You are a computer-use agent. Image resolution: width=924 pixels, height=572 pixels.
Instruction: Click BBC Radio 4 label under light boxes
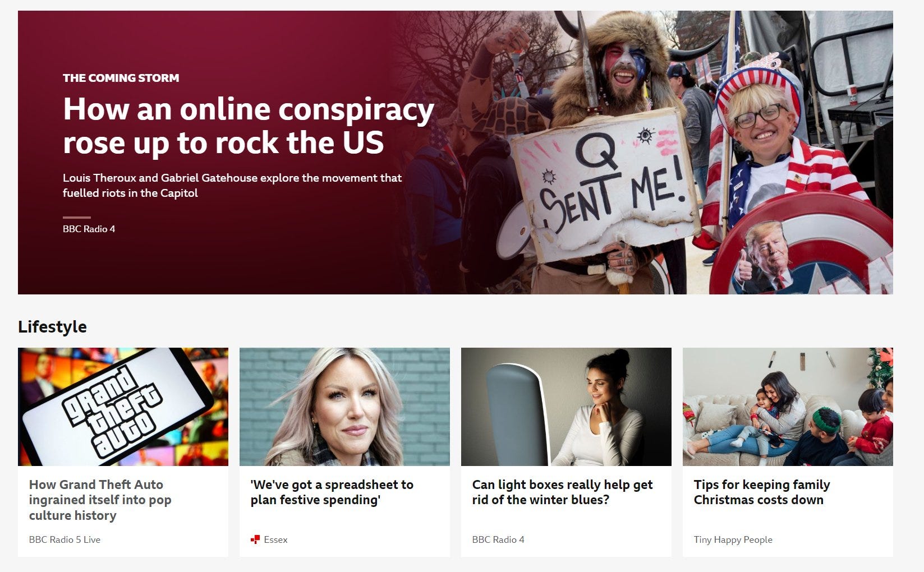(498, 539)
